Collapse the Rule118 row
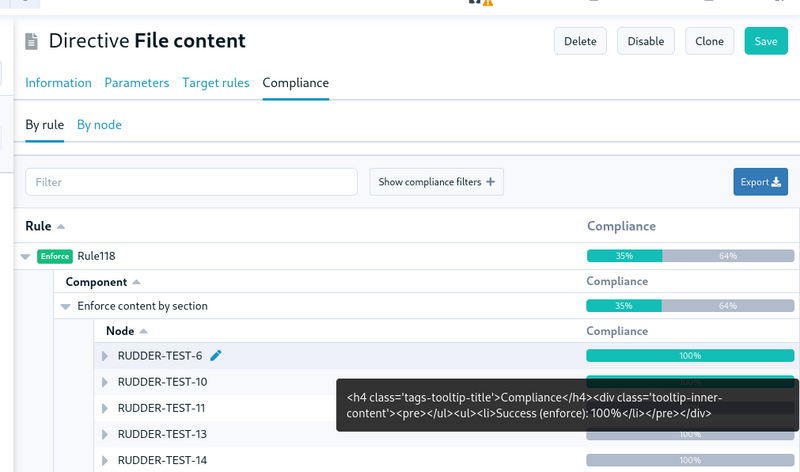Image resolution: width=800 pixels, height=472 pixels. (25, 257)
